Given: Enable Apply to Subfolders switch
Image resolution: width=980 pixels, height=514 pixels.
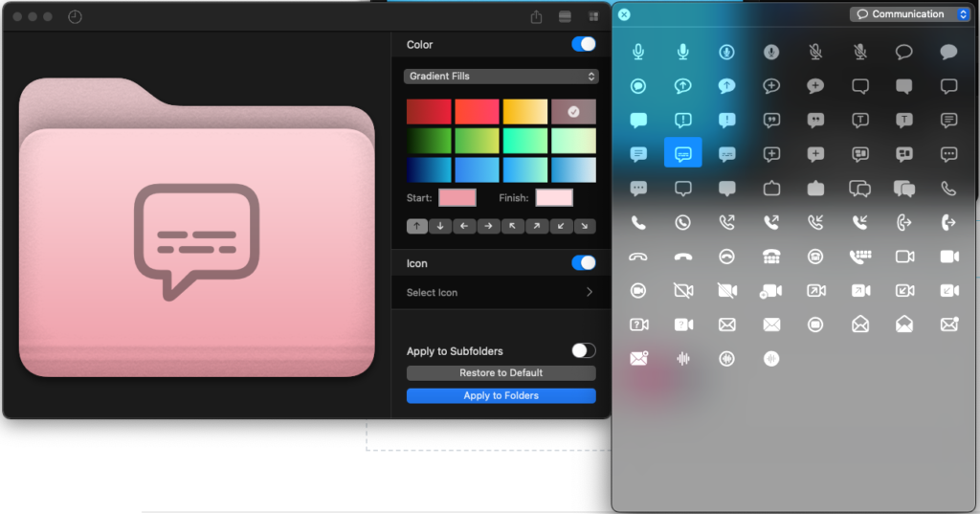Looking at the screenshot, I should pyautogui.click(x=583, y=350).
